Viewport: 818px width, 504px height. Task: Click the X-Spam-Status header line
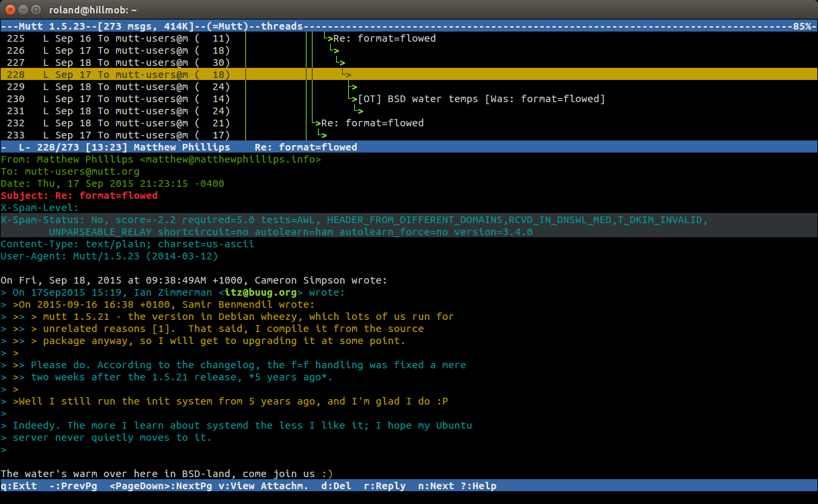(x=354, y=220)
